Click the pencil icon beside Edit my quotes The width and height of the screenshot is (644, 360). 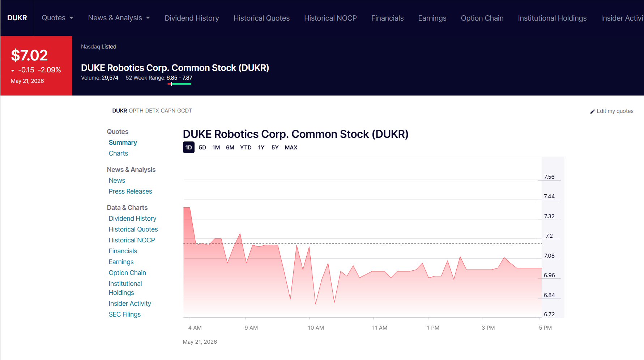click(x=592, y=111)
